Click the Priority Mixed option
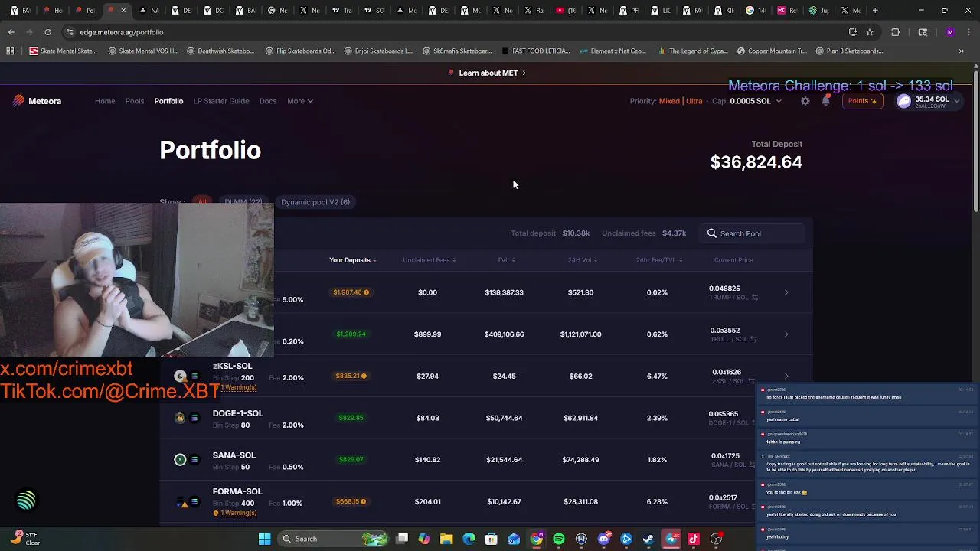980x551 pixels. click(668, 101)
